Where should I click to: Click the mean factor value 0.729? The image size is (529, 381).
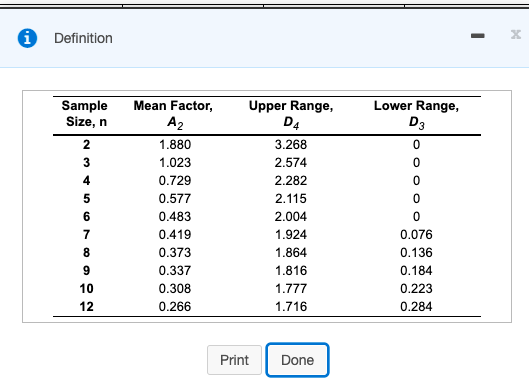175,181
